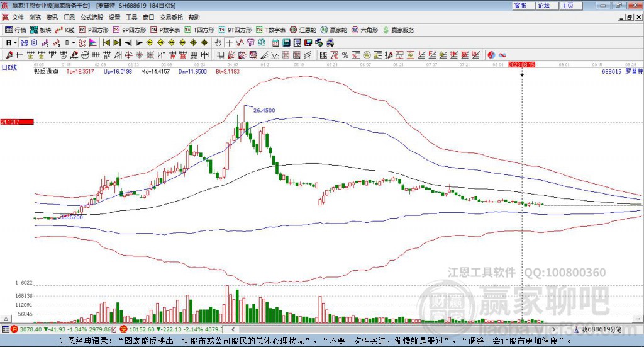644x347 pixels.
Task: Click the 极反通道 indicator name
Action: pos(46,71)
